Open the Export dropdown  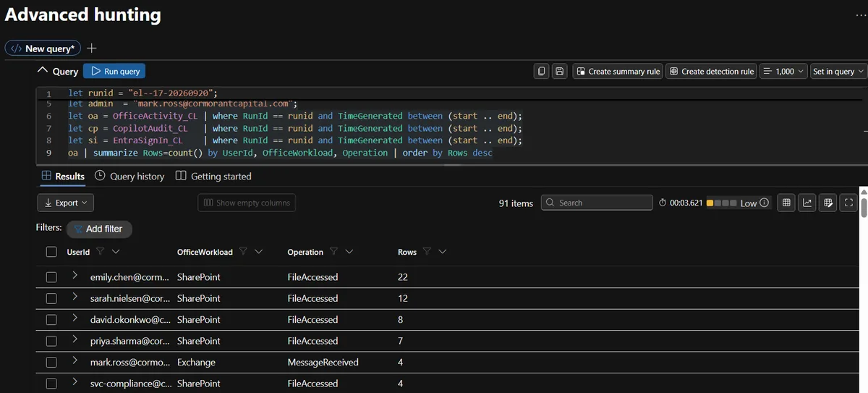tap(65, 203)
